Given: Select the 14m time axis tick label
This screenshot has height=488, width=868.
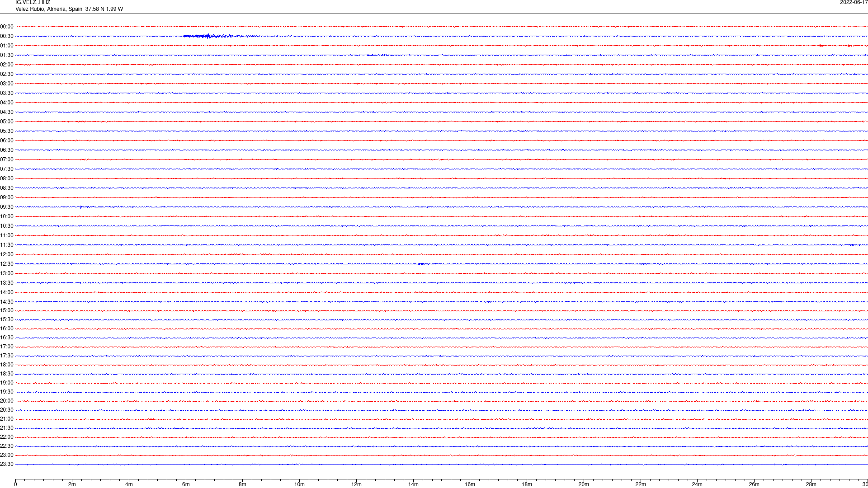Looking at the screenshot, I should 413,484.
